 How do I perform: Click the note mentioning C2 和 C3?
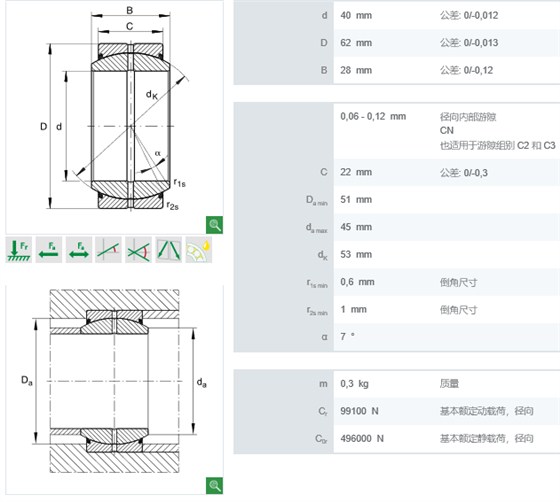click(498, 145)
